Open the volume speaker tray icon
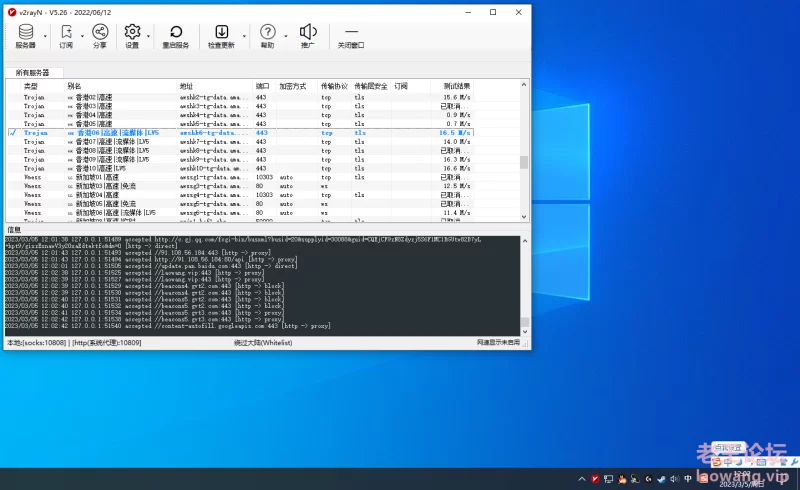Screen dimensions: 800x490 674,479
